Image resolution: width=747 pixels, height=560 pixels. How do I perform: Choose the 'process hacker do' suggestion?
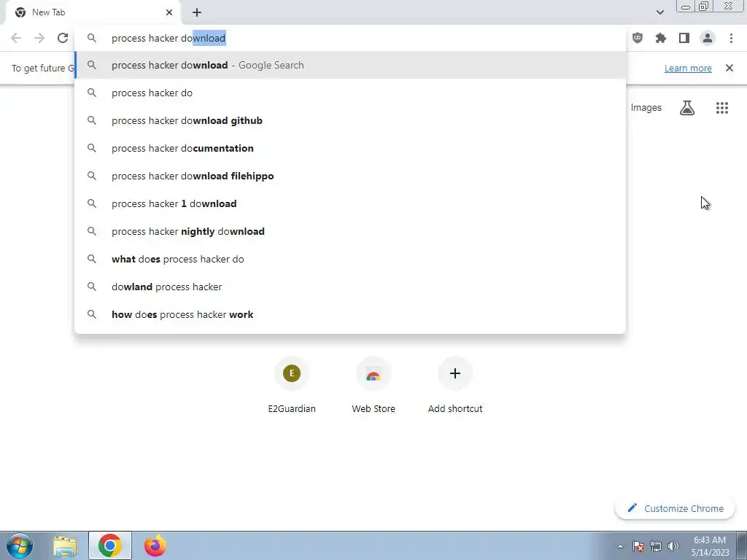pyautogui.click(x=350, y=93)
